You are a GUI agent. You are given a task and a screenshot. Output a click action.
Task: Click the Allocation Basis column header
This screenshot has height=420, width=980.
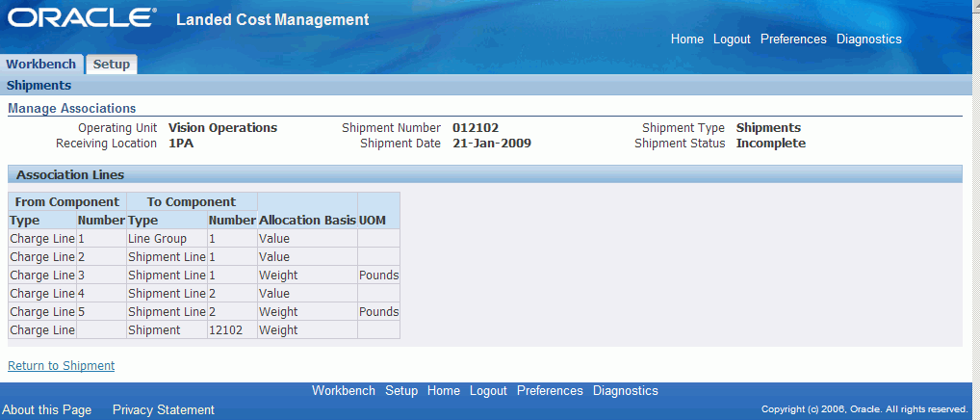307,221
